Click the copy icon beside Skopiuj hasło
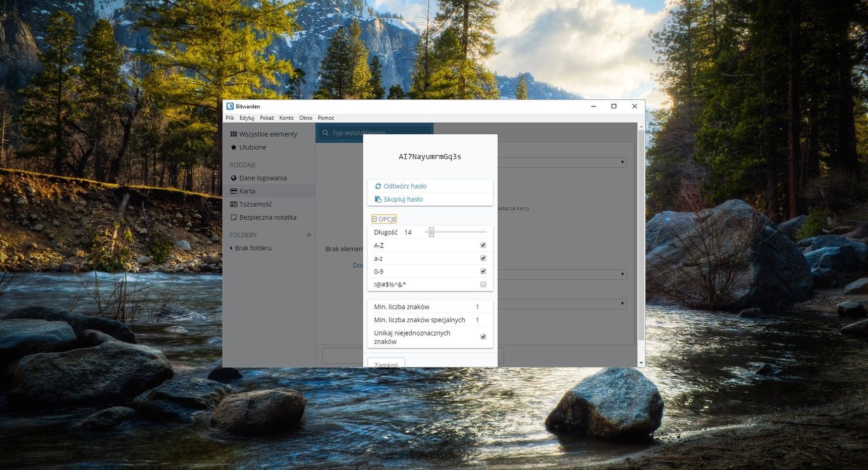This screenshot has width=868, height=470. pos(378,199)
